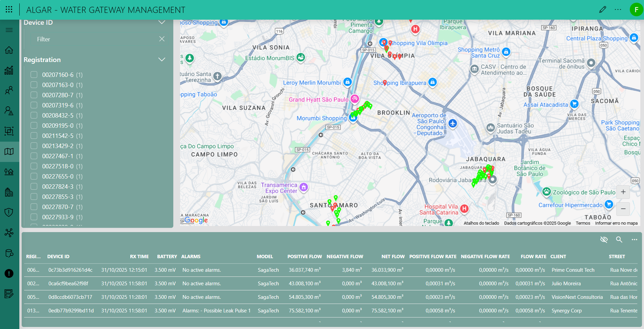Screen dimensions: 644x329
Task: Click the Termos link on the map
Action: 583,223
